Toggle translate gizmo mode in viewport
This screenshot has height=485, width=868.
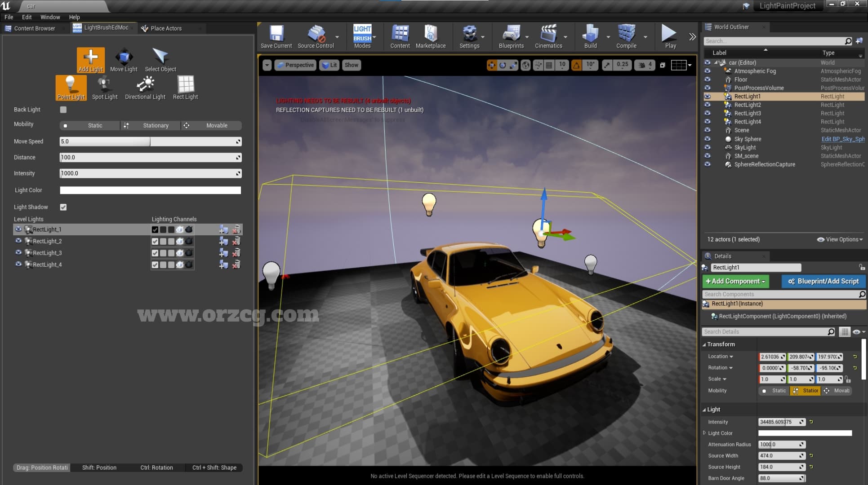[x=492, y=65]
